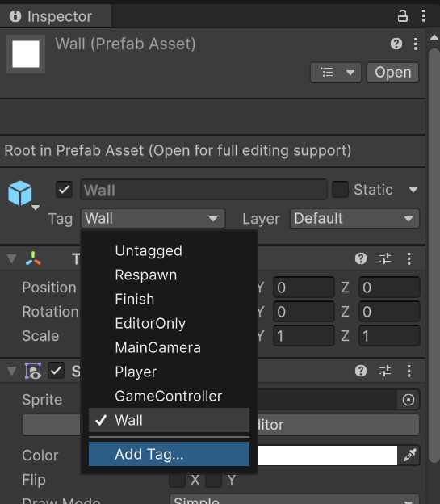Open prefab asset help reference

396,44
